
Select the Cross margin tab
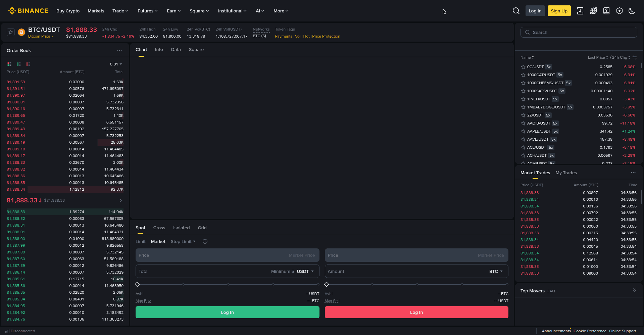pyautogui.click(x=159, y=228)
